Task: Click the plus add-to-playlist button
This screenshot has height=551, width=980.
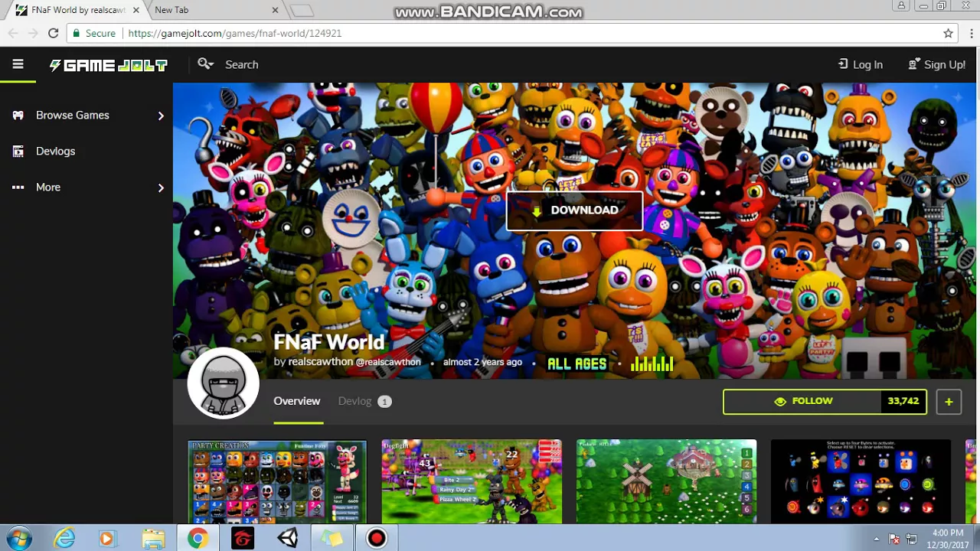Action: (949, 402)
